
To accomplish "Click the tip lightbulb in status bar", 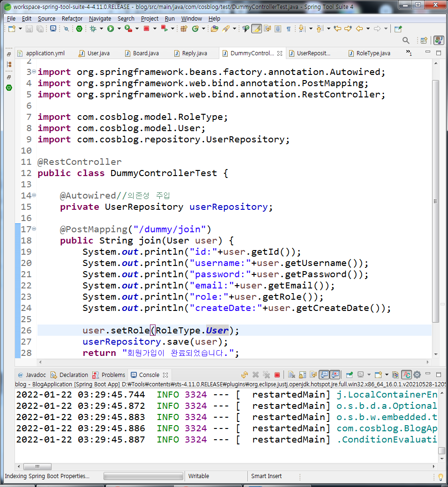I will 441,477.
